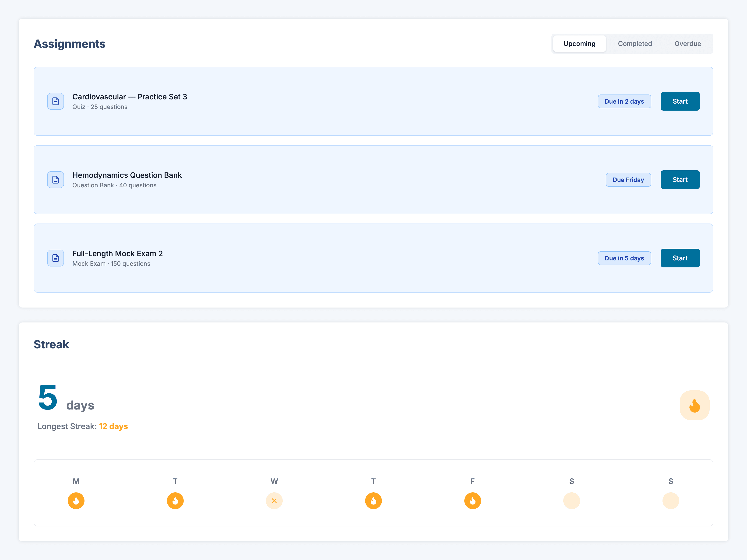The image size is (747, 560).
Task: Click Wednesday's missed-day X icon
Action: point(274,500)
